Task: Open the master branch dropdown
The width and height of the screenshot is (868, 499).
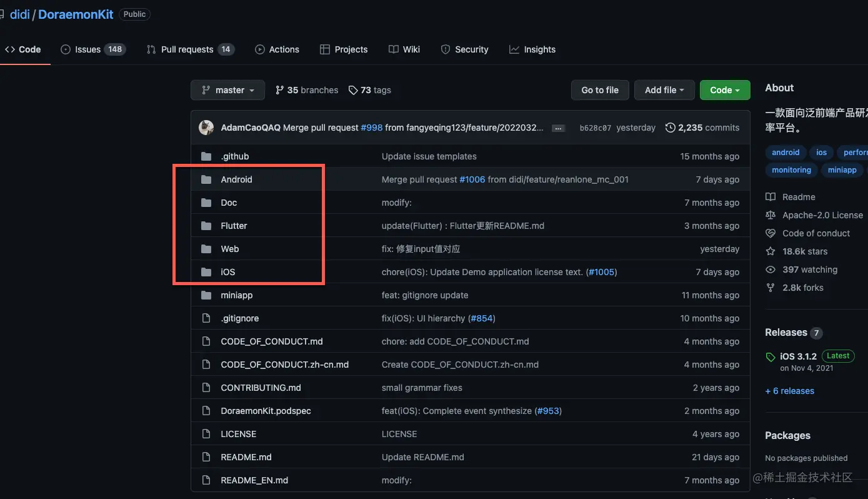Action: pos(227,90)
